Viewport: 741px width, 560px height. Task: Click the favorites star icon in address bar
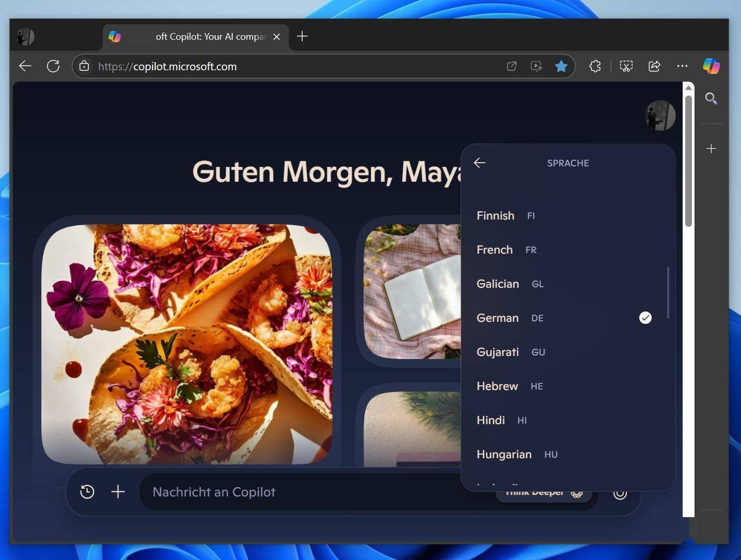[x=561, y=66]
